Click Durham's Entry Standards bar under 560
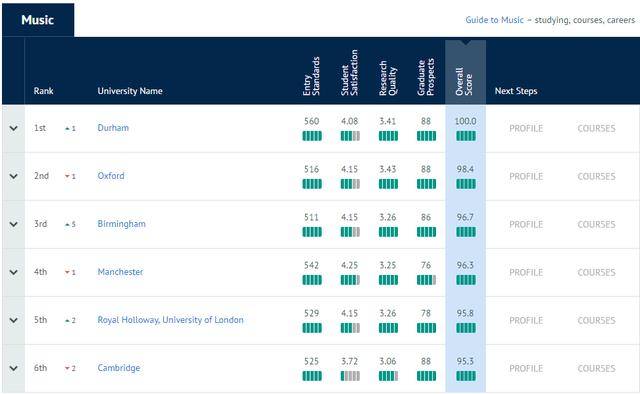Image resolution: width=640 pixels, height=394 pixels. [312, 136]
